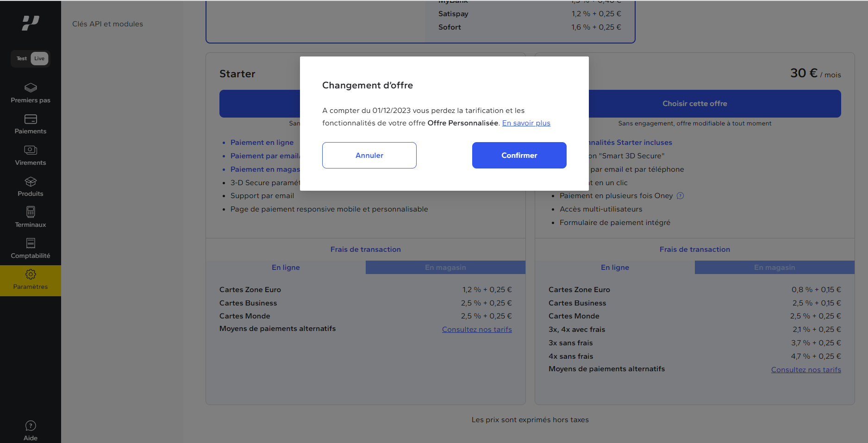Click the PayPlug logo icon
The width and height of the screenshot is (868, 443).
(31, 23)
